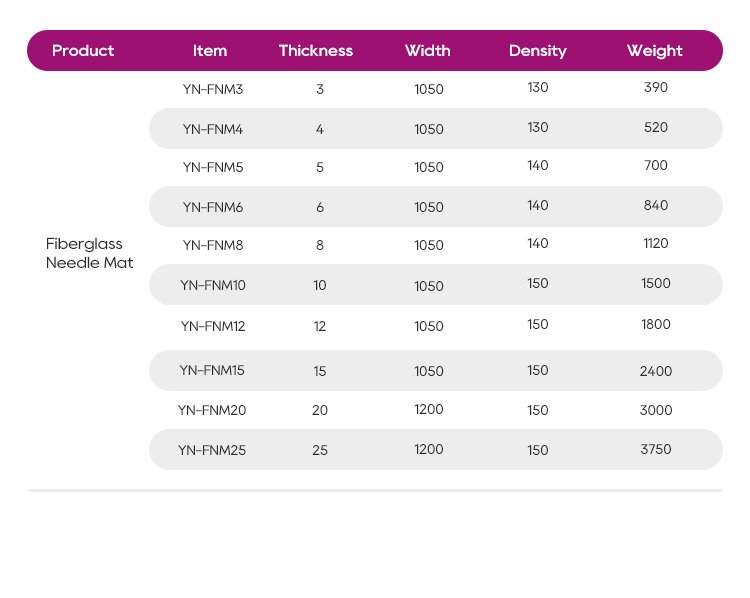Image resolution: width=750 pixels, height=598 pixels.
Task: Select the density value for YN-FNM5
Action: pyautogui.click(x=538, y=166)
